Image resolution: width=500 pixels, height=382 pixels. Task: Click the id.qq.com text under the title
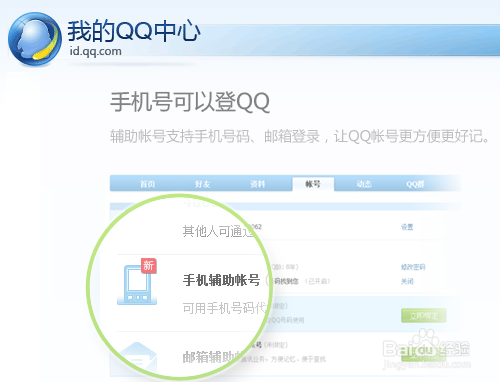point(95,52)
